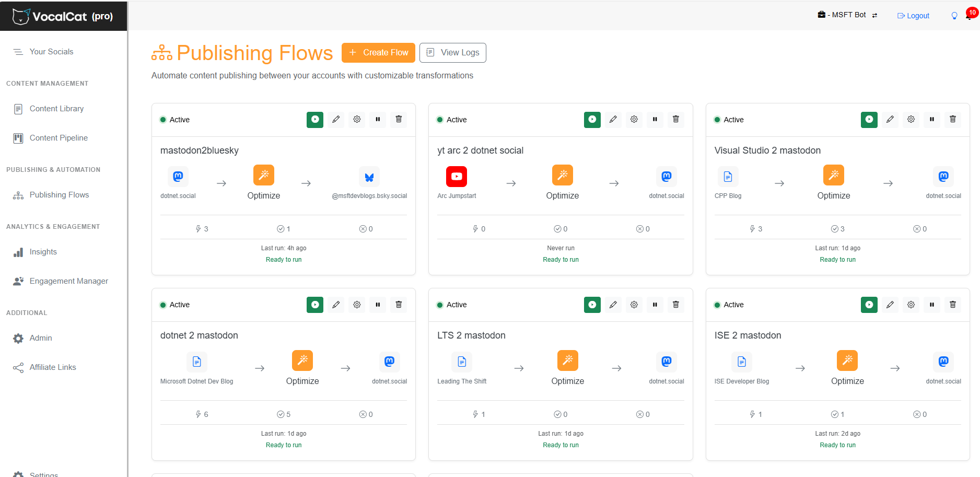
Task: Click the YouTube Arc Jumpstart source icon
Action: [456, 177]
